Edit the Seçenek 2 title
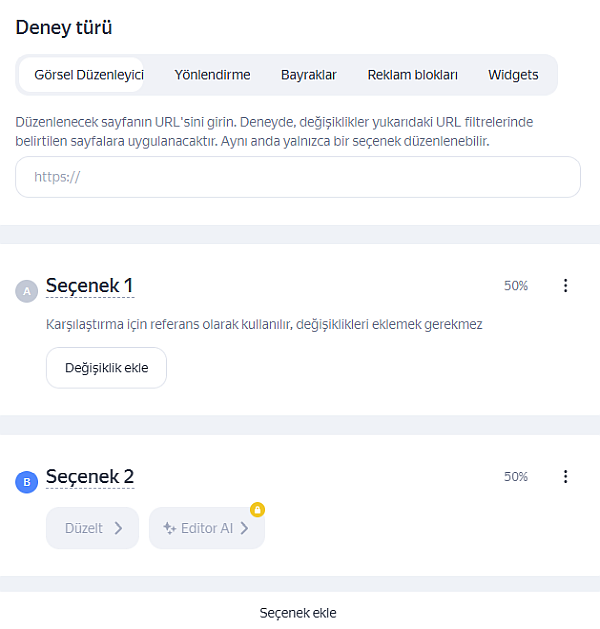Image resolution: width=600 pixels, height=629 pixels. [x=90, y=477]
